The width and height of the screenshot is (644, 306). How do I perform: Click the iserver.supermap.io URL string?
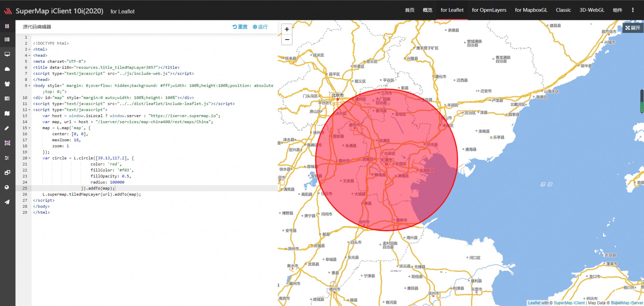click(184, 116)
